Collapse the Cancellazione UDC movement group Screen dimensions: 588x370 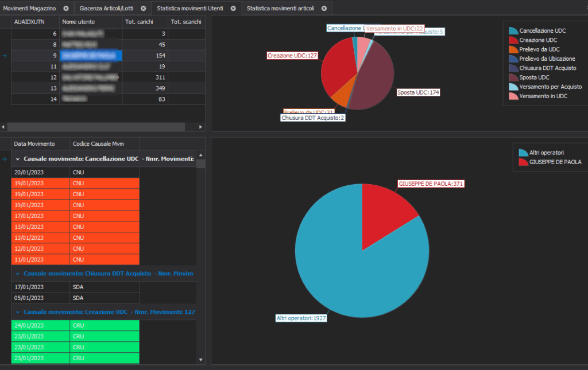[18, 159]
